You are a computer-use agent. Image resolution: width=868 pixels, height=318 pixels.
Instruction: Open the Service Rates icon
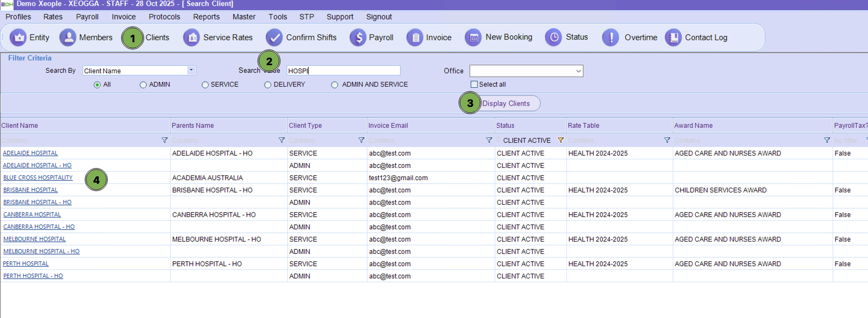pyautogui.click(x=191, y=37)
